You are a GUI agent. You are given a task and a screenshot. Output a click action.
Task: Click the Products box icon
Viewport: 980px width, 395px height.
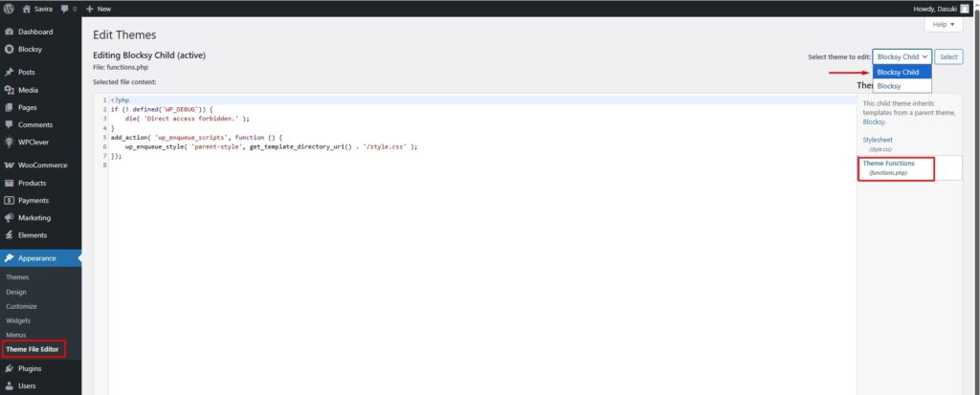point(9,183)
